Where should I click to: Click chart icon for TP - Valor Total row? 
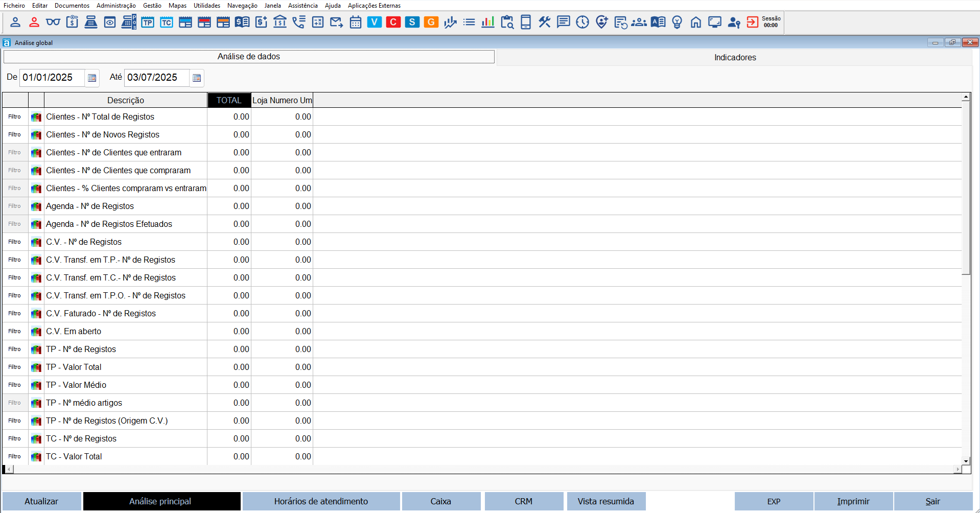(36, 367)
